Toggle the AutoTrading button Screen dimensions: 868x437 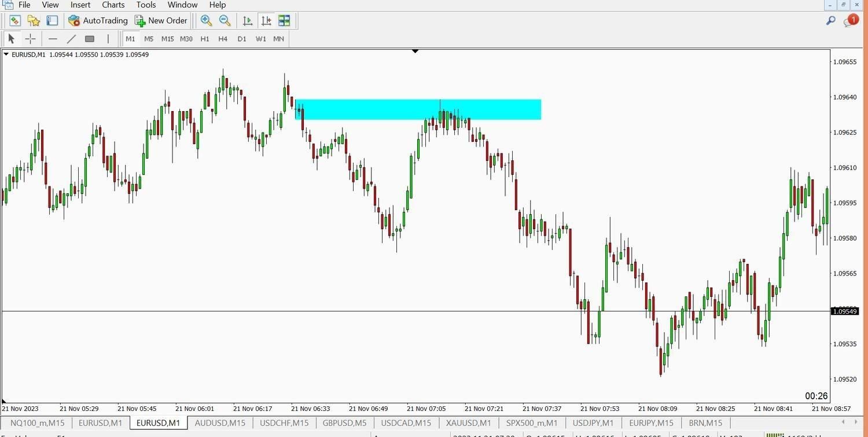pos(98,20)
